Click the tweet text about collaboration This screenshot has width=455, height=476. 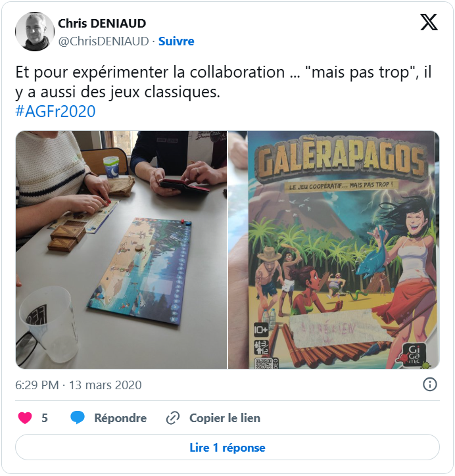point(223,82)
